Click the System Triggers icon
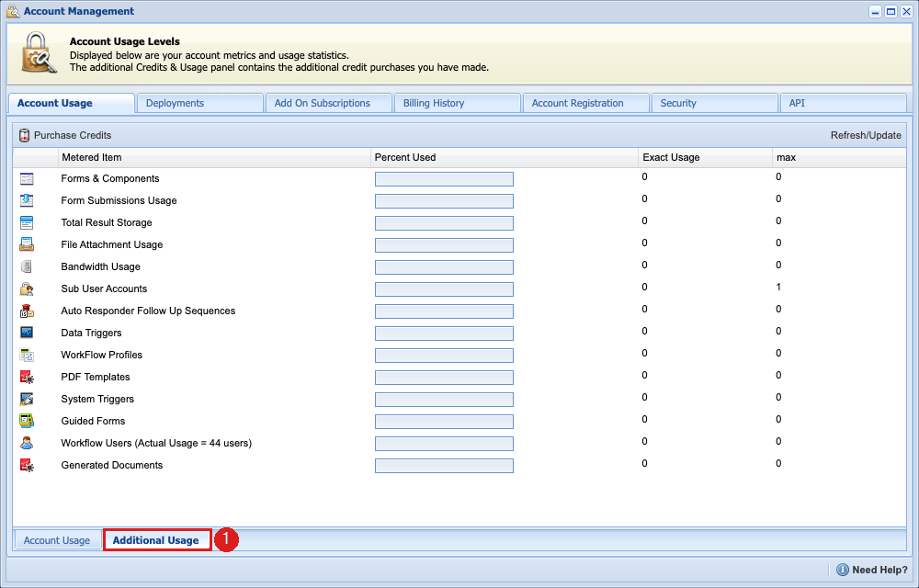The width and height of the screenshot is (919, 588). point(27,399)
